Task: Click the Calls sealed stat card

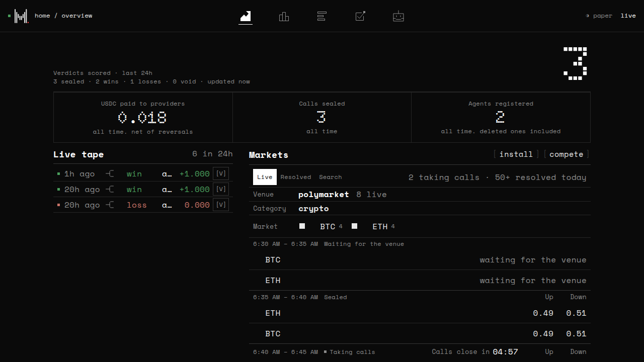Action: (322, 118)
